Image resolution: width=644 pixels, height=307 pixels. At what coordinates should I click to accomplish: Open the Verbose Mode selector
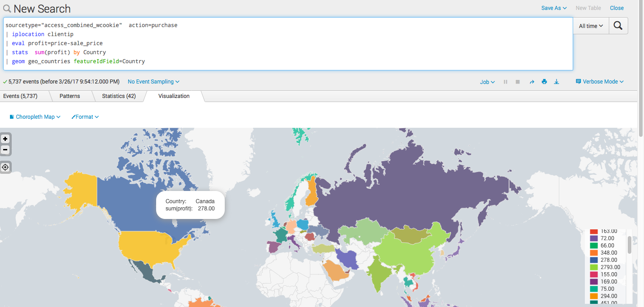pos(599,81)
